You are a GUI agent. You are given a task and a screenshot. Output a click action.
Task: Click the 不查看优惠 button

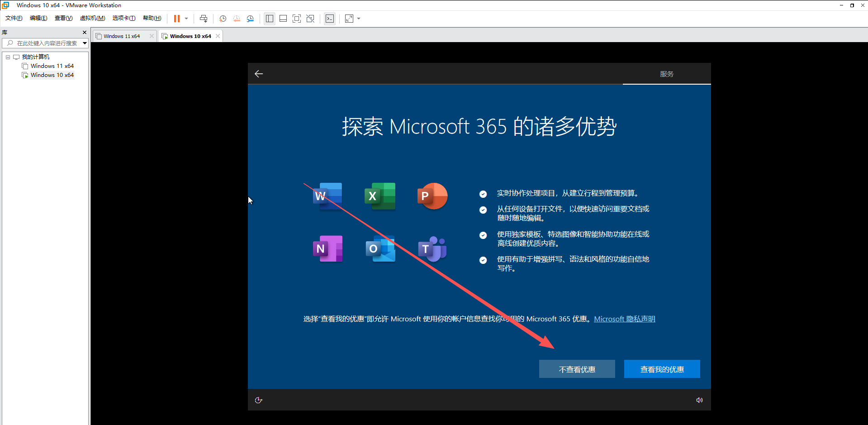click(577, 369)
